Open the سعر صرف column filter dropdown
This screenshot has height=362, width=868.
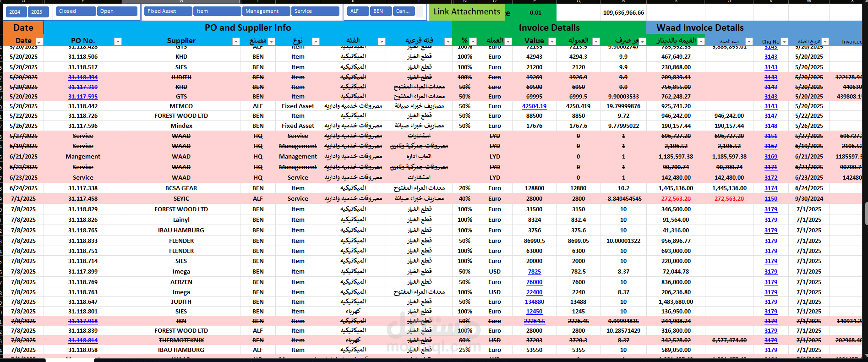(642, 41)
